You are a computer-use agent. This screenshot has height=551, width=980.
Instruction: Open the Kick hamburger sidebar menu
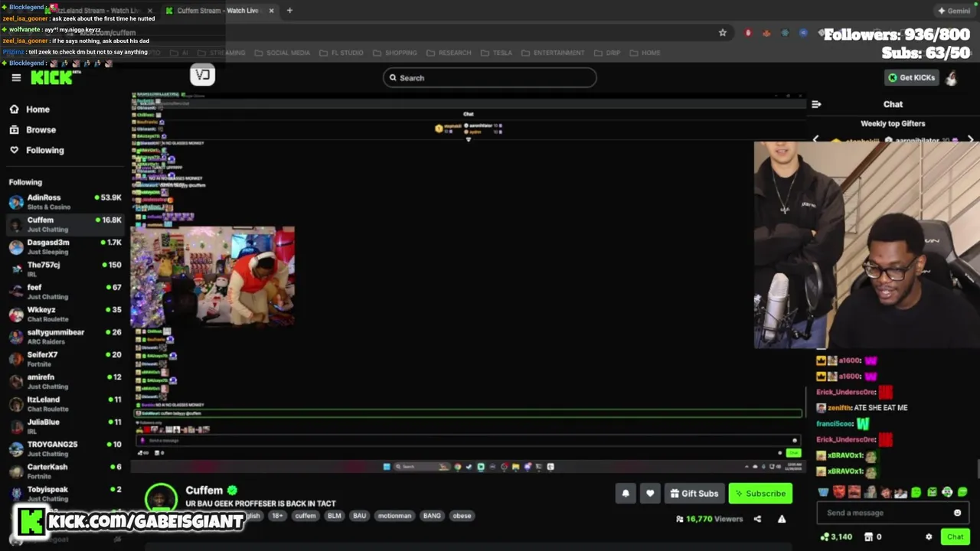(x=16, y=77)
